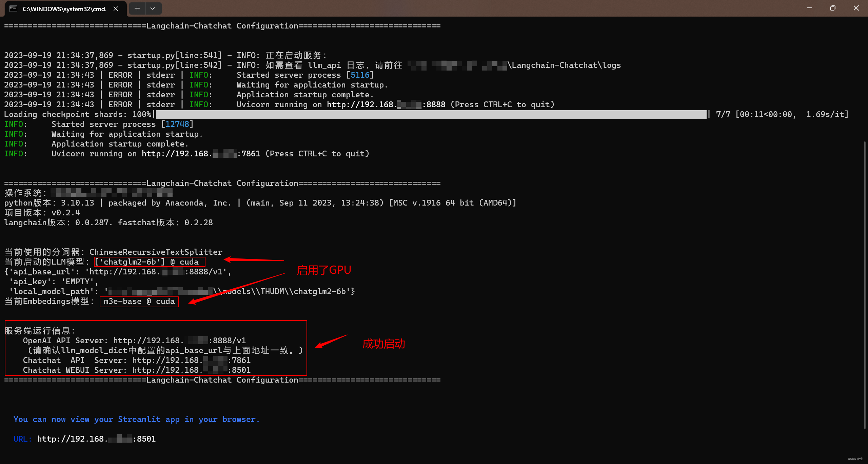The image size is (868, 464).
Task: Click the Uvicorn URL with port 8888
Action: tap(386, 104)
